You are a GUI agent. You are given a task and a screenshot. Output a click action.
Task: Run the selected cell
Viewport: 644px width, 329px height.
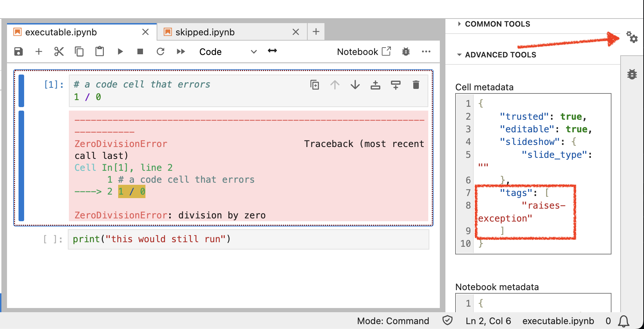pyautogui.click(x=120, y=52)
